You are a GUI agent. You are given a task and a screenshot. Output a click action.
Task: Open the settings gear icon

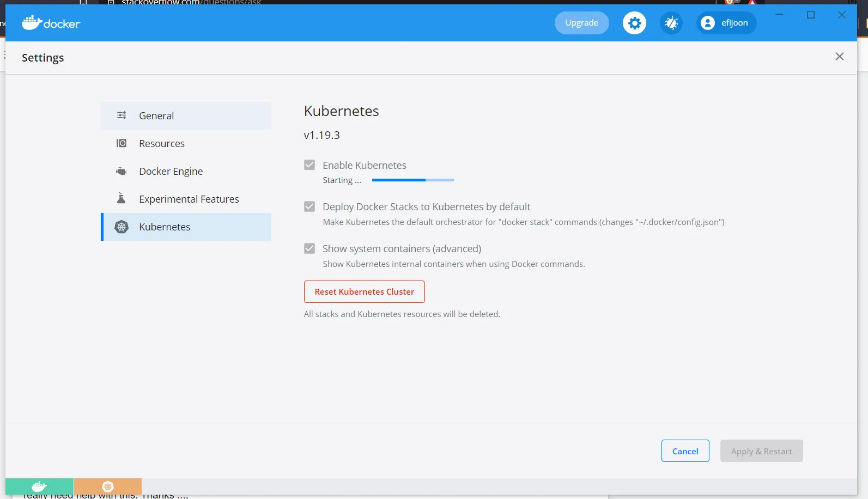coord(634,23)
